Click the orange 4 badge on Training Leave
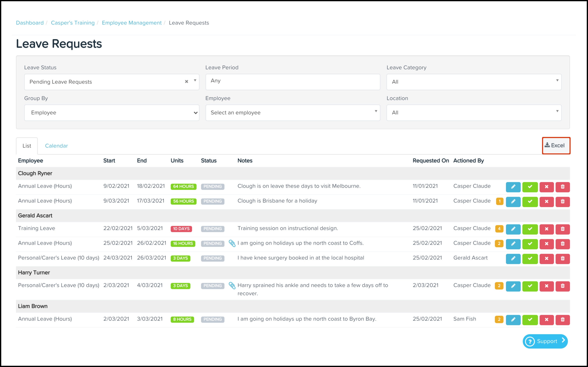Image resolution: width=588 pixels, height=367 pixels. tap(499, 229)
